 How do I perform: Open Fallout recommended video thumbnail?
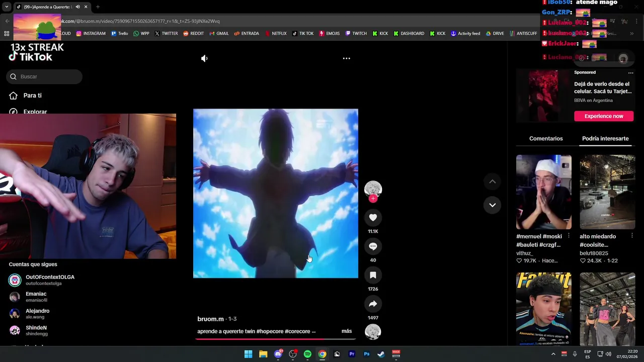tap(544, 309)
